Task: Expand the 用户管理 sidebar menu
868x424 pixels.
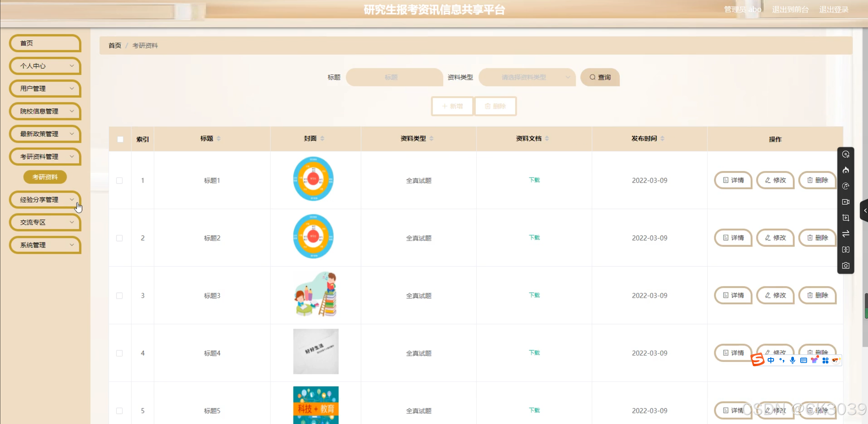Action: 46,88
